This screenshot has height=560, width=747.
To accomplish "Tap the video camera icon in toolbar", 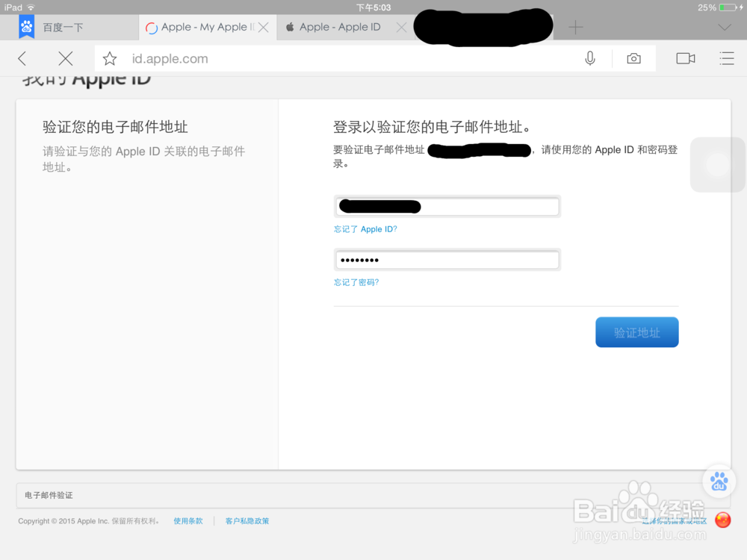I will point(686,58).
